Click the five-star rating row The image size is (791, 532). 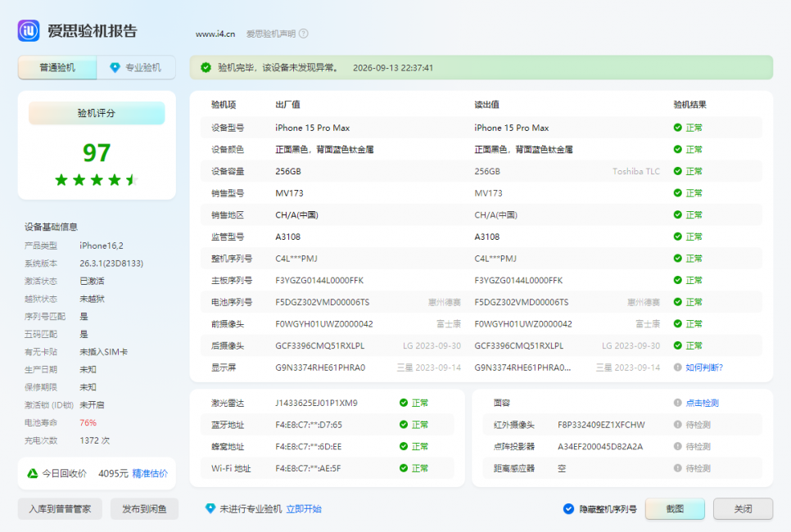click(x=97, y=179)
